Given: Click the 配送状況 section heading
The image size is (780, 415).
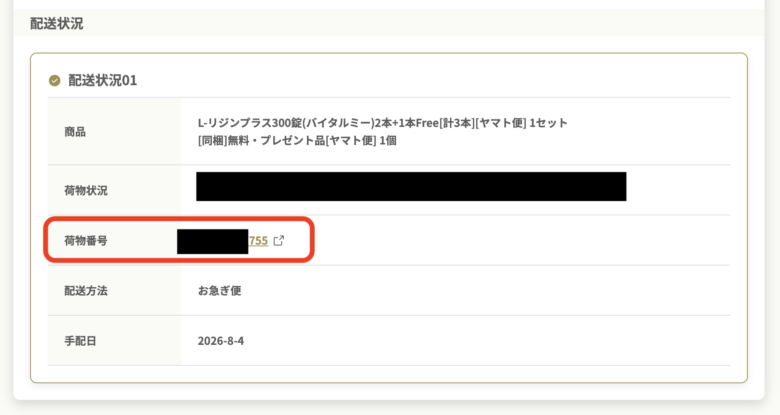Looking at the screenshot, I should (x=57, y=23).
